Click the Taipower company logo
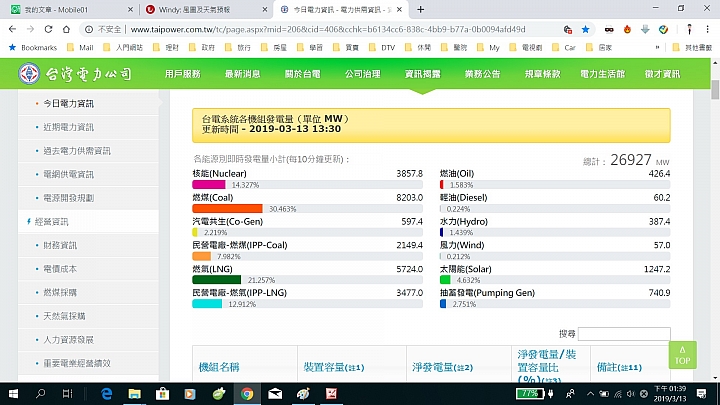Screen dimensions: 720x405 click(75, 73)
